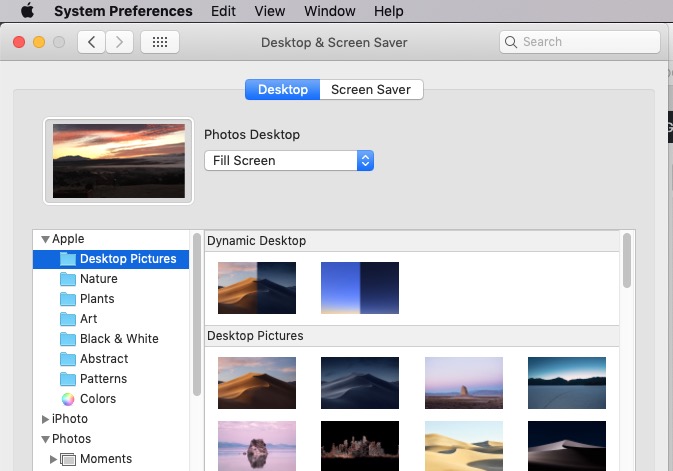Click the Patterns folder icon
The height and width of the screenshot is (471, 673).
68,379
